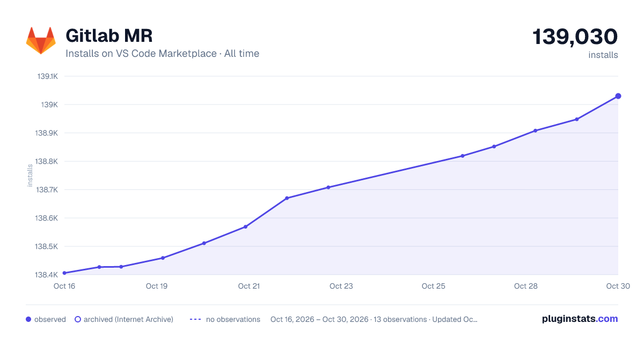Click the Oct 23 x-axis label
This screenshot has height=338, width=644.
pyautogui.click(x=341, y=286)
